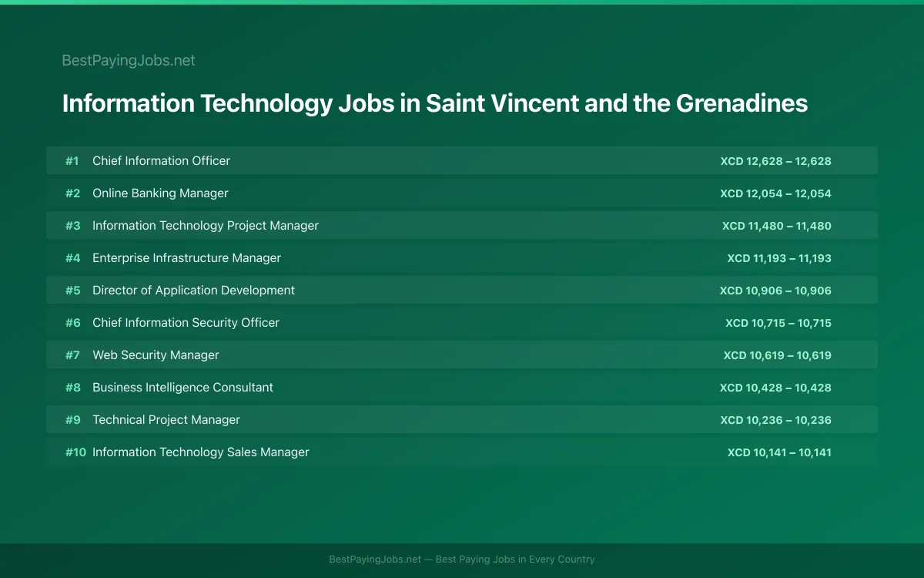Image resolution: width=924 pixels, height=578 pixels.
Task: Click the salary XCD 11,193 – 11,193
Action: tap(779, 258)
